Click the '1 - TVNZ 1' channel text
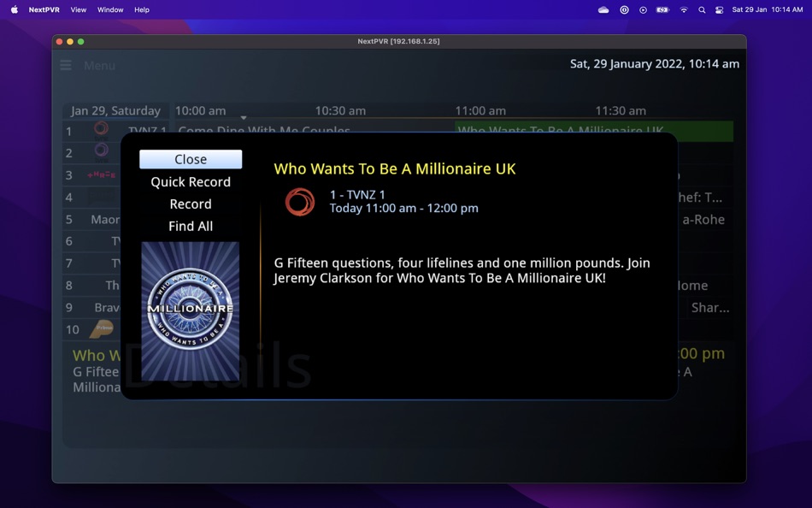This screenshot has width=812, height=508. tap(357, 195)
